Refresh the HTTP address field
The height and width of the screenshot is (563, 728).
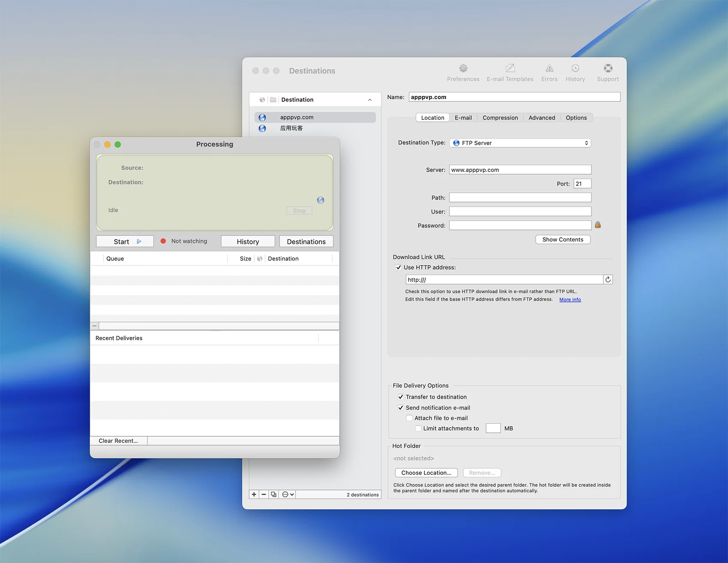pyautogui.click(x=608, y=280)
